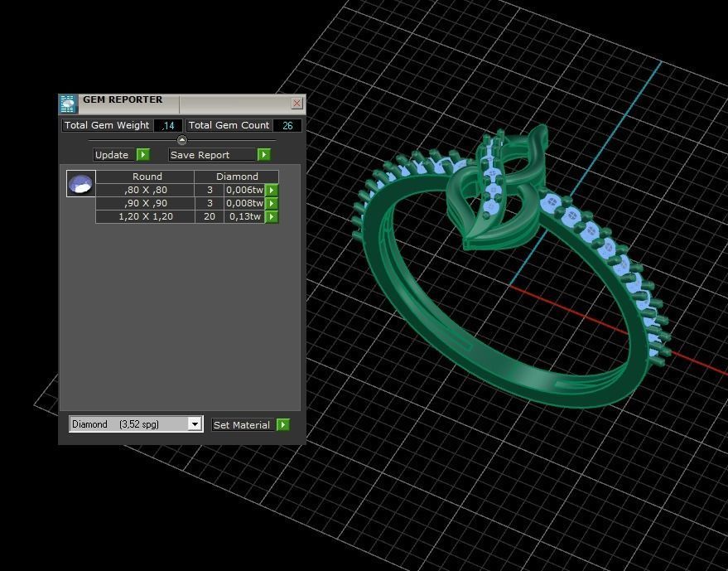Click the '0,006tw' weight cell

pos(244,190)
